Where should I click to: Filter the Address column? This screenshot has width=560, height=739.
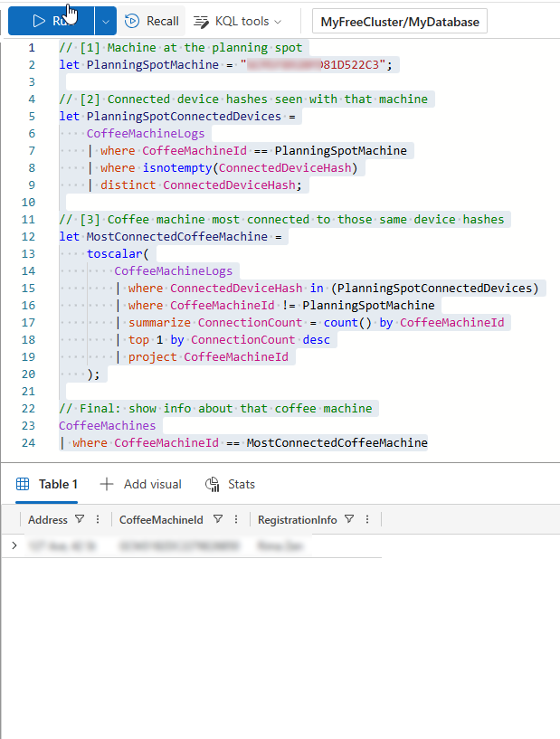pyautogui.click(x=80, y=519)
